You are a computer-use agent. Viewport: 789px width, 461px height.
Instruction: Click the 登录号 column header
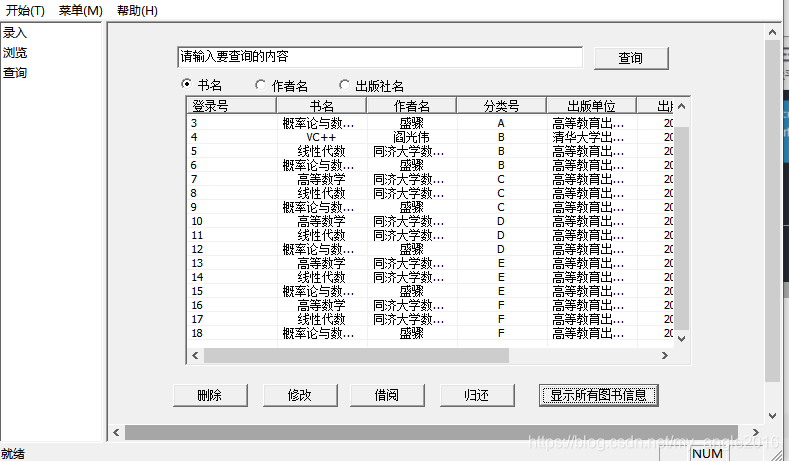tap(231, 106)
